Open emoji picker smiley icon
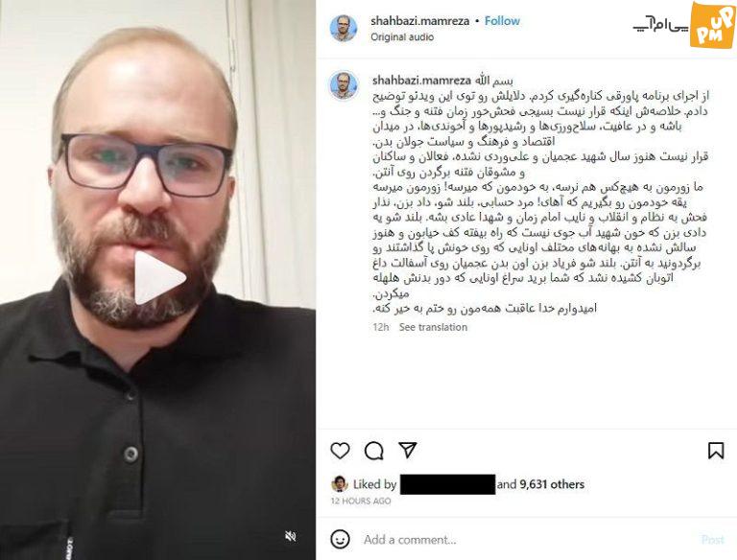Viewport: 737px width, 560px height. 341,539
